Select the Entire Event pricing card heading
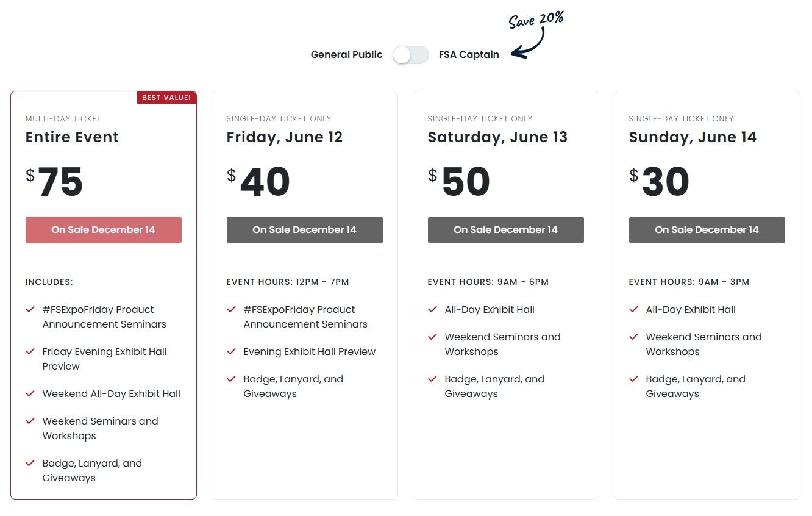The image size is (812, 516). point(71,137)
